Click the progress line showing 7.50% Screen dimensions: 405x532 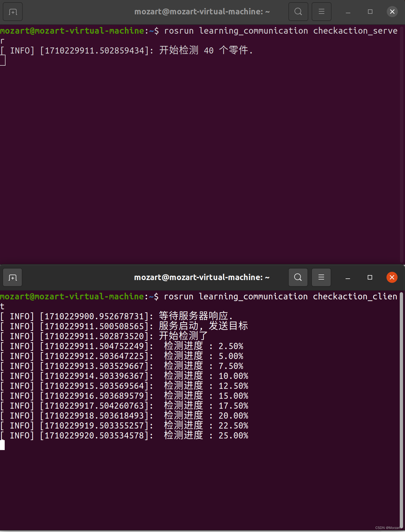tap(122, 366)
